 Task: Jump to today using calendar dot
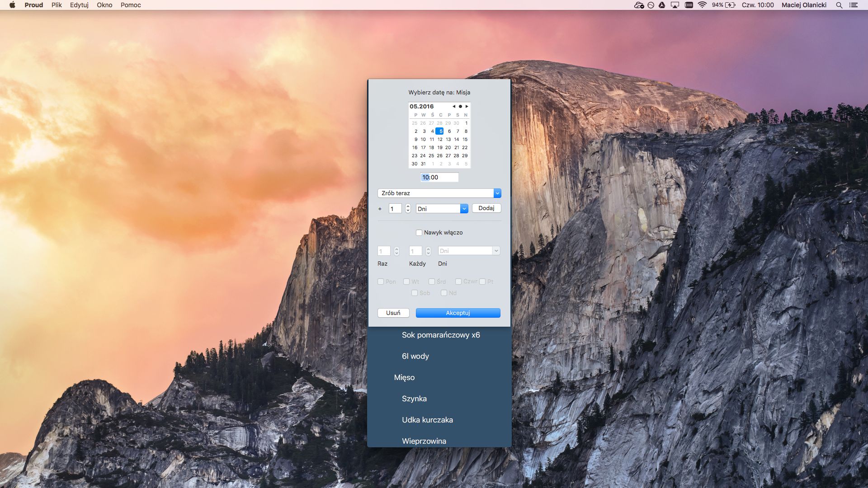click(460, 107)
